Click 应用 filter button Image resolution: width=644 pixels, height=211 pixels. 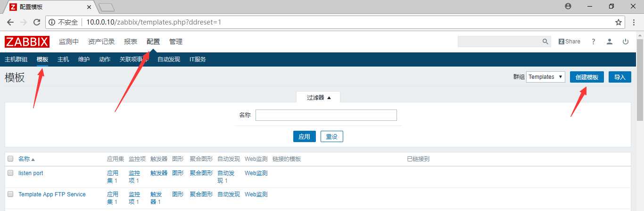pyautogui.click(x=305, y=136)
